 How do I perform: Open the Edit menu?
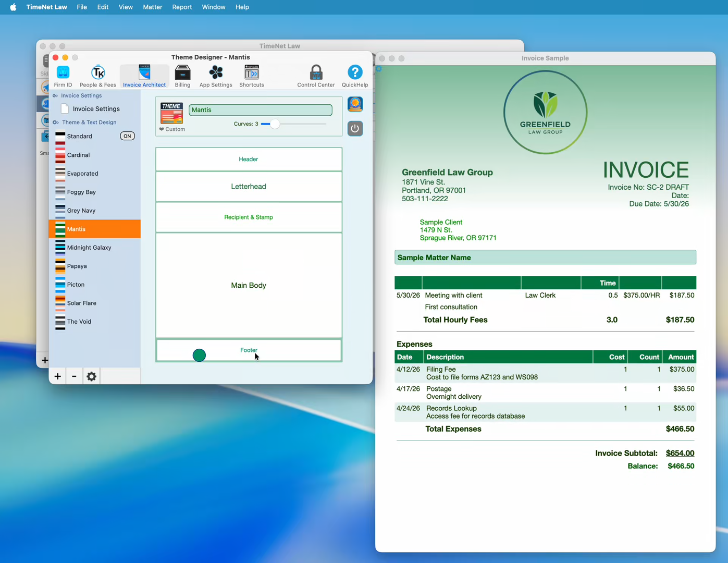pyautogui.click(x=103, y=7)
